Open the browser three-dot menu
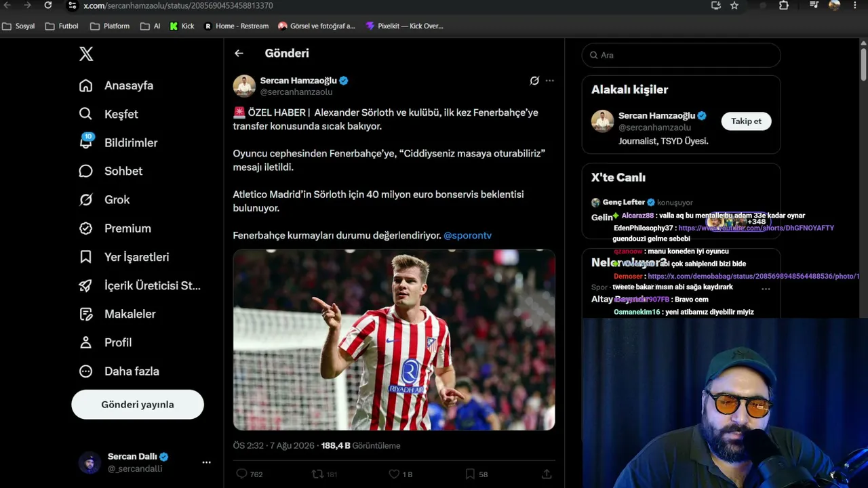 (856, 5)
